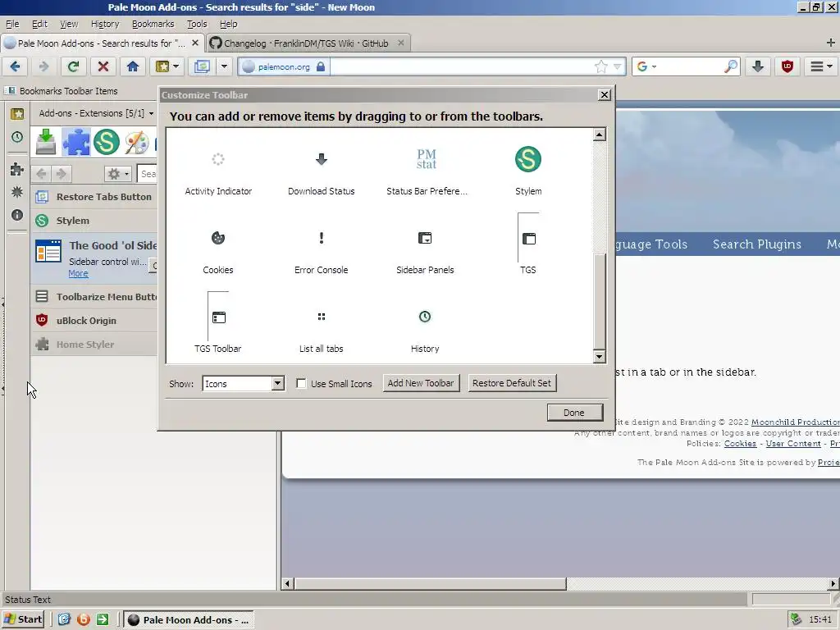Viewport: 840px width, 630px height.
Task: Select the Home Styler extension row
Action: (x=94, y=345)
